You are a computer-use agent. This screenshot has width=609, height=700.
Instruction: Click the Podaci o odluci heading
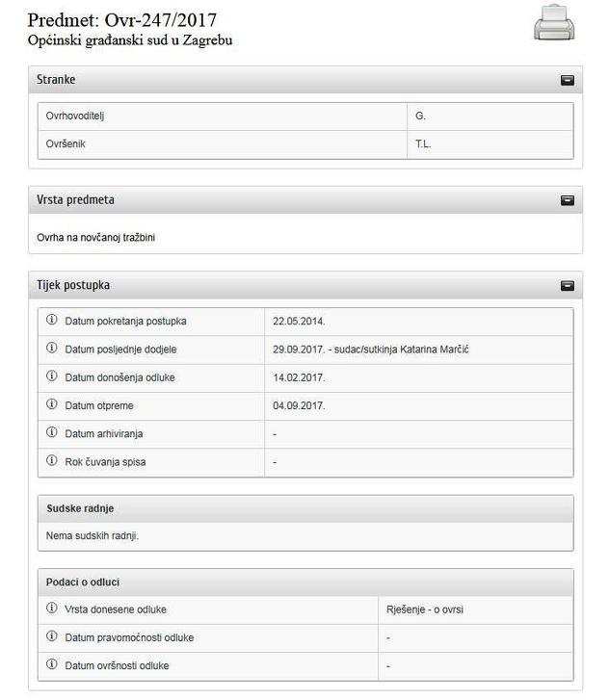[83, 582]
